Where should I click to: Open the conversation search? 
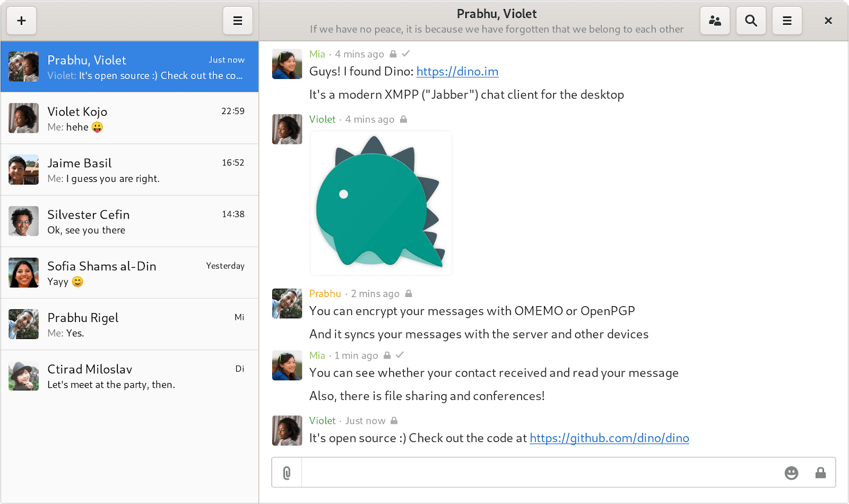pyautogui.click(x=751, y=21)
